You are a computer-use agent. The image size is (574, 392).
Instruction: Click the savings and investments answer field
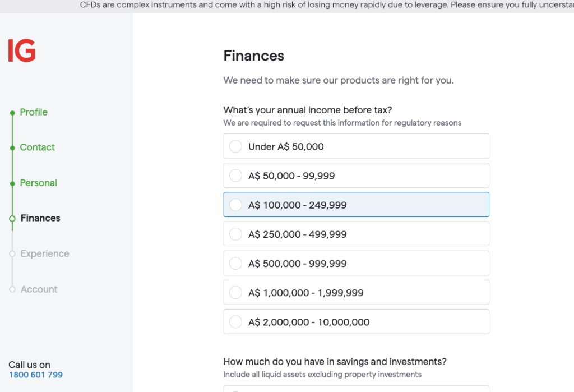pyautogui.click(x=356, y=389)
